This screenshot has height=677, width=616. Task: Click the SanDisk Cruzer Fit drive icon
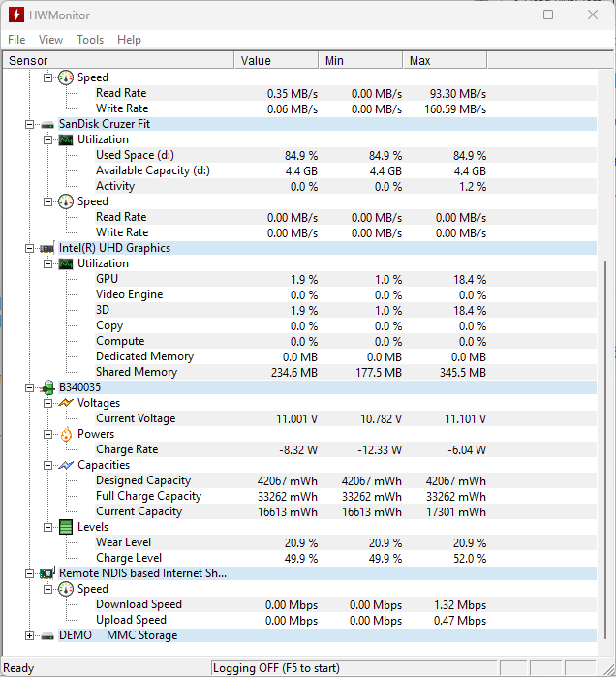[47, 124]
